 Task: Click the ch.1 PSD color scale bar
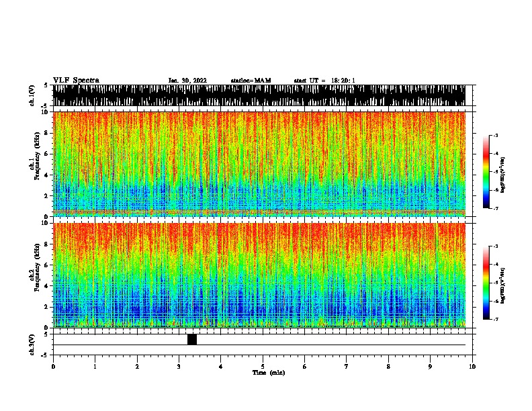(x=486, y=172)
